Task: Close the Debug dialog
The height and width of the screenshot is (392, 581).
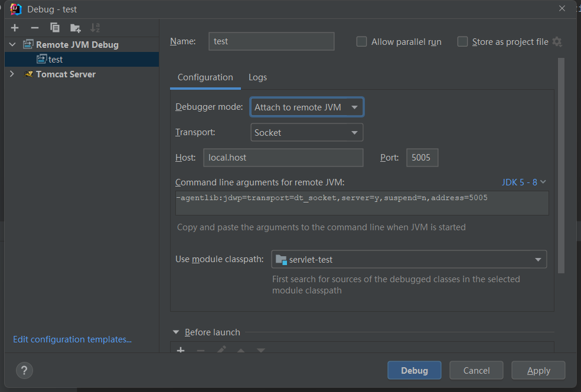Action: click(x=562, y=8)
